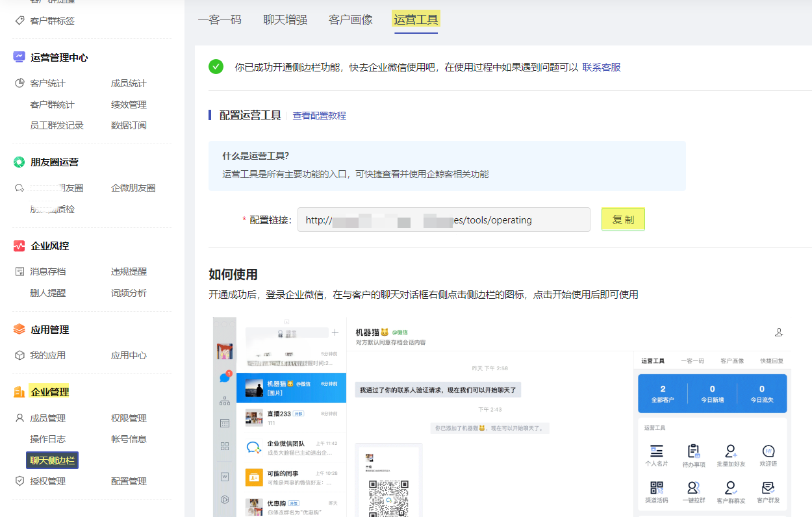
Task: Click 待办事项 icon in example screenshot
Action: point(694,451)
